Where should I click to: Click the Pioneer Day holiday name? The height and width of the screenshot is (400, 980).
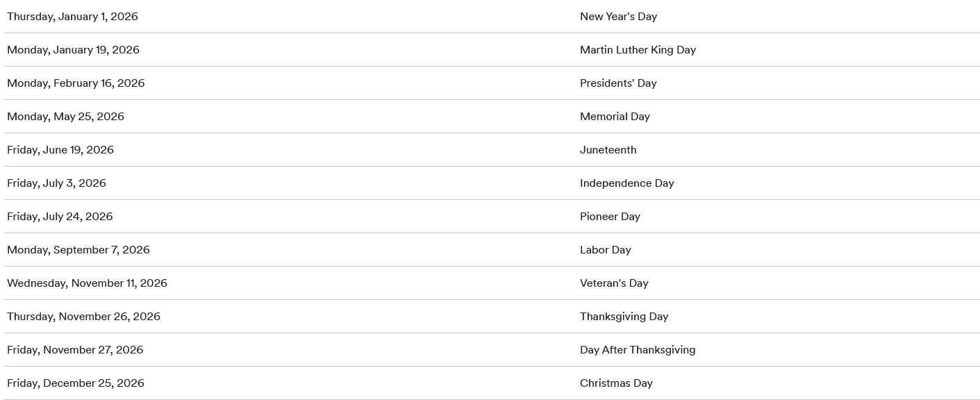(610, 217)
